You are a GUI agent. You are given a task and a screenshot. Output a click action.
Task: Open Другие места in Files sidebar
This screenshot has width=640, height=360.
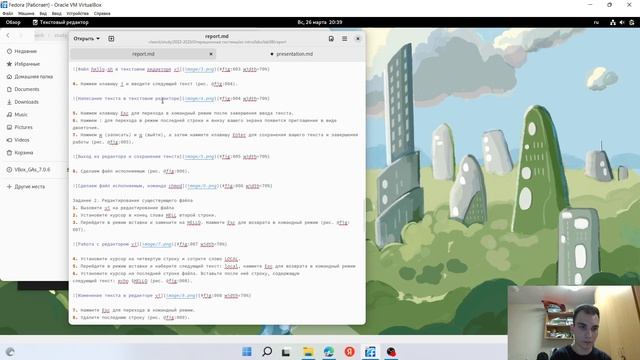tap(29, 186)
